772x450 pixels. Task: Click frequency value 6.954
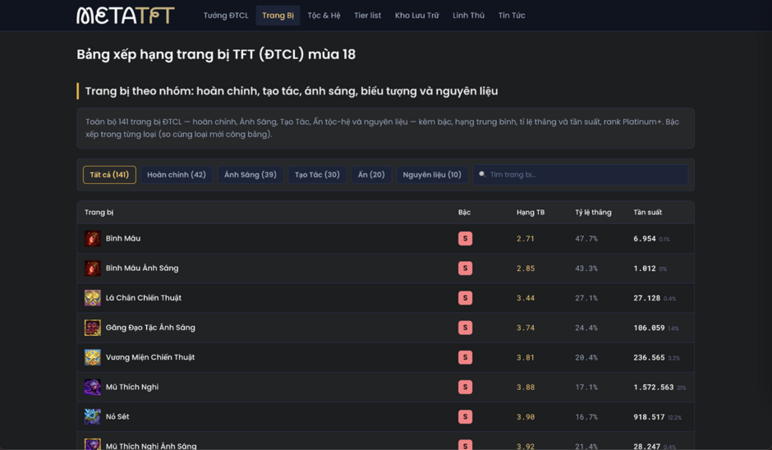pyautogui.click(x=644, y=239)
